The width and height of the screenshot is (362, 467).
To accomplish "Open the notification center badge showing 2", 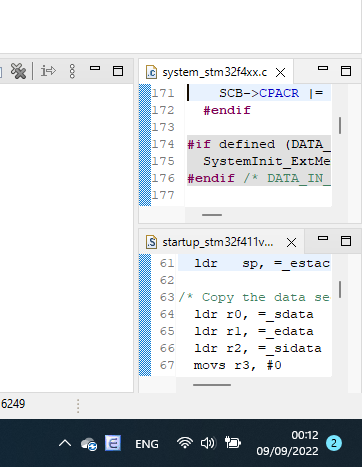I will 334,443.
